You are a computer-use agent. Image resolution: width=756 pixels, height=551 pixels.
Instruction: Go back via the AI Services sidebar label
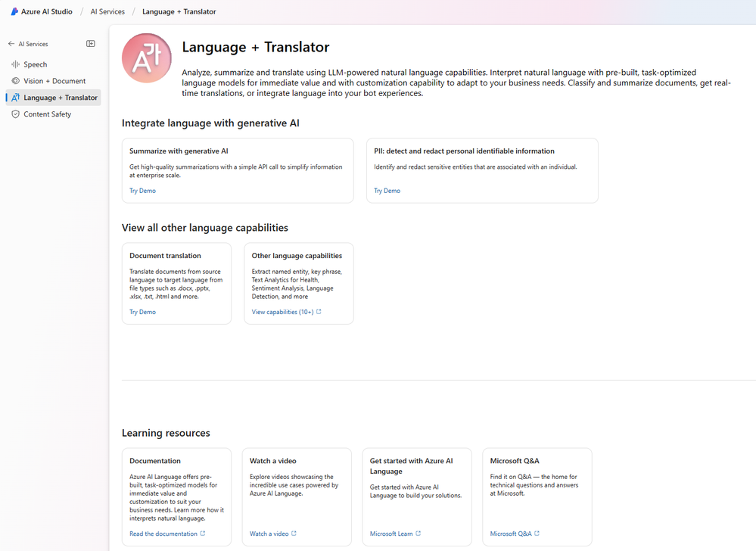pos(33,44)
